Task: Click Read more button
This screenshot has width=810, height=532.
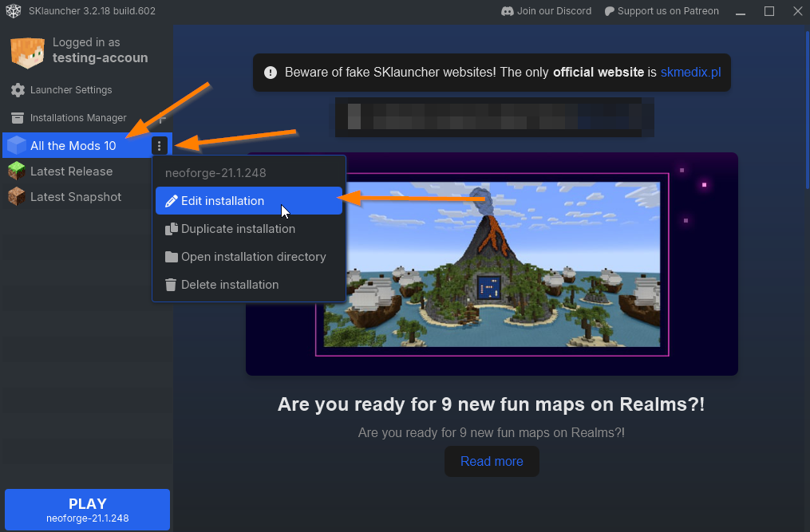Action: coord(492,461)
